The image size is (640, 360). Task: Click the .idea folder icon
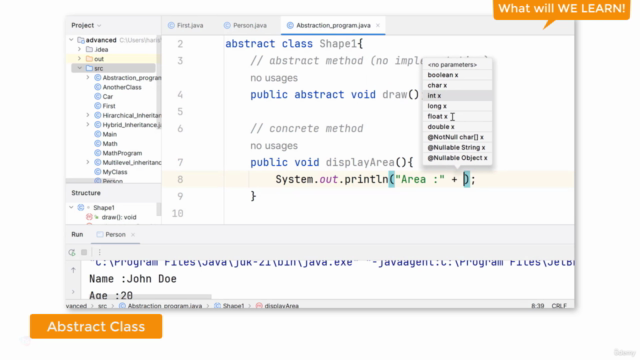[89, 49]
